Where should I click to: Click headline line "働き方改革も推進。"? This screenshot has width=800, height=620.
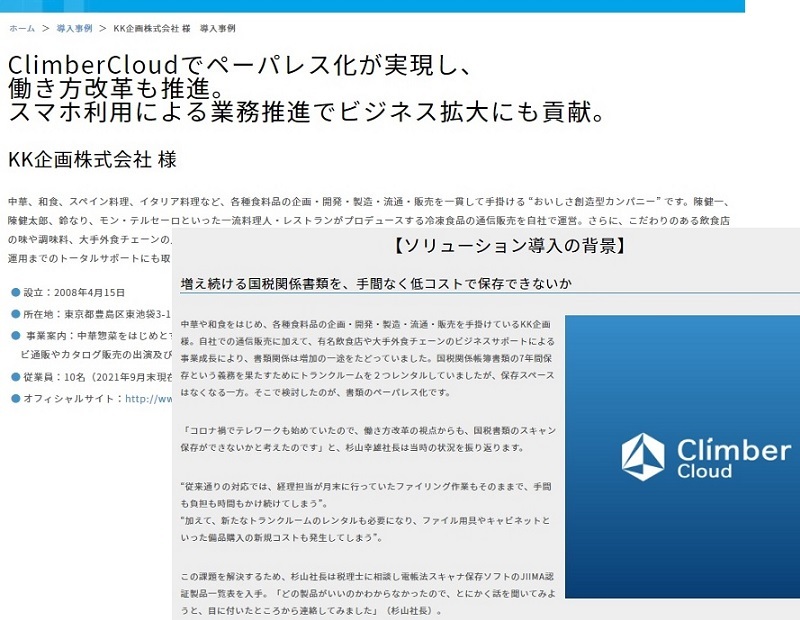click(117, 88)
